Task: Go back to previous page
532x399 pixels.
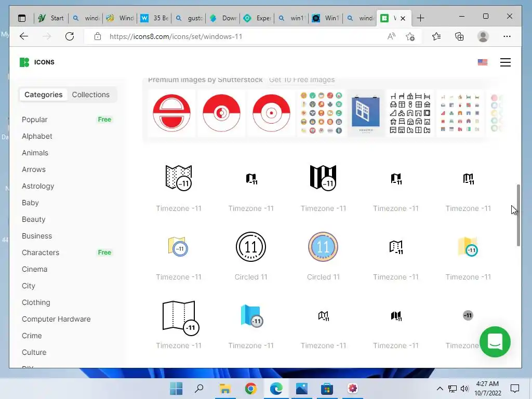Action: [x=24, y=36]
